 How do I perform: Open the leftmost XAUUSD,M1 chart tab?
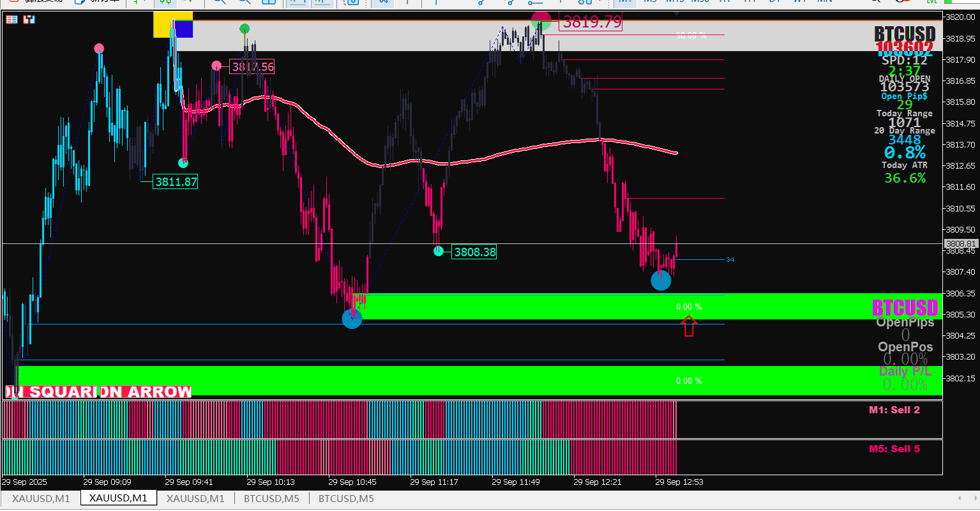tap(41, 498)
